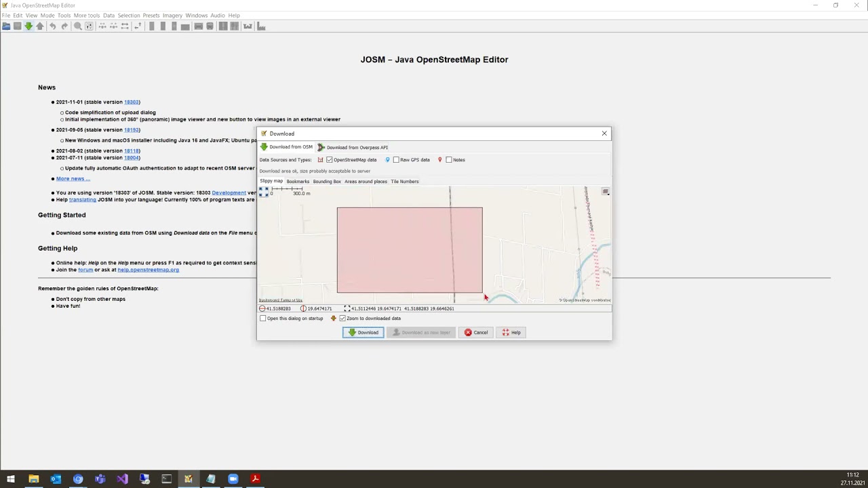Open Outlook from the taskbar
This screenshot has height=488, width=868.
pyautogui.click(x=56, y=479)
